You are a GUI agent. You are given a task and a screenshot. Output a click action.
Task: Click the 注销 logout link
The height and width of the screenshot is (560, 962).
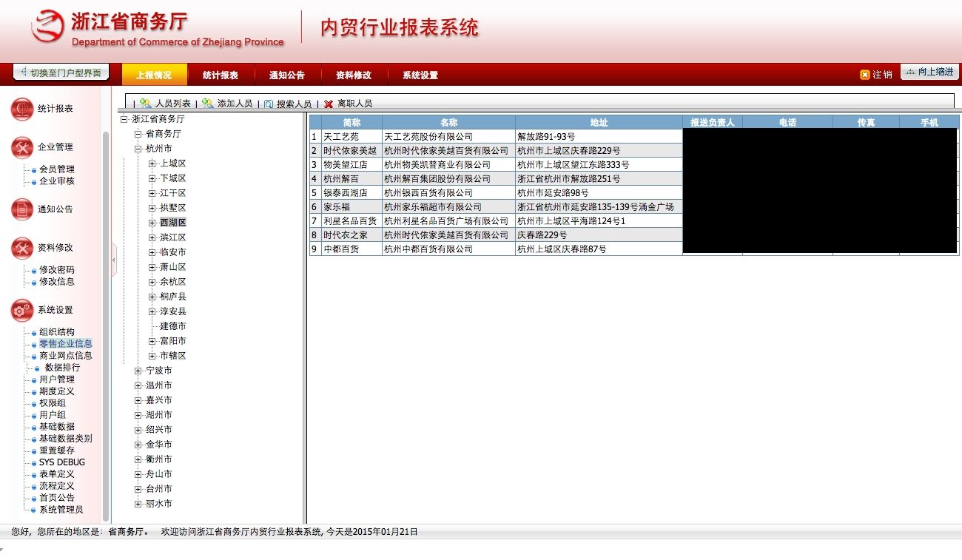tap(882, 75)
